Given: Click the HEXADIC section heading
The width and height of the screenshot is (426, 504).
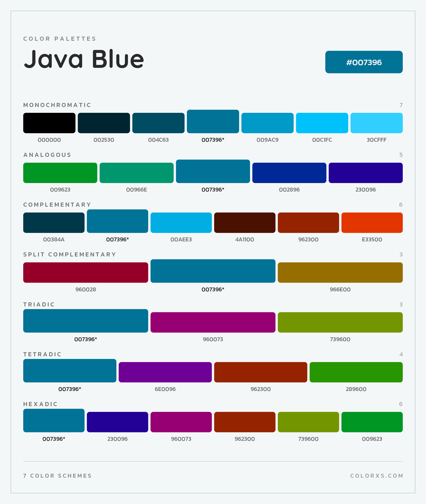Looking at the screenshot, I should (x=40, y=404).
